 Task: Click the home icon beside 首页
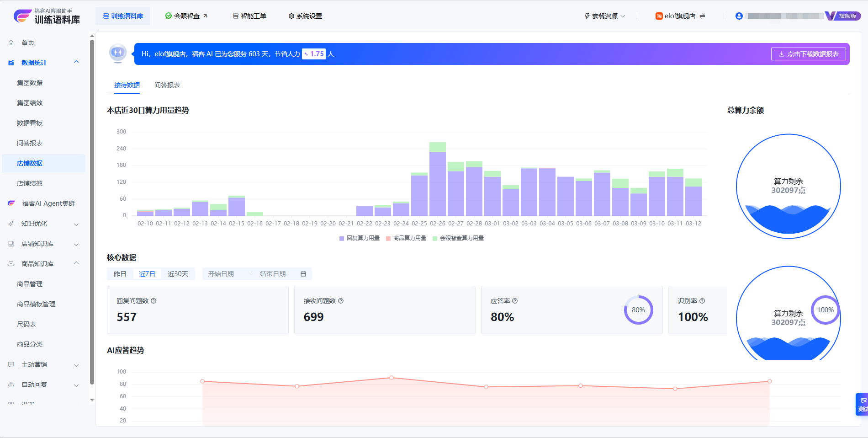(x=11, y=43)
